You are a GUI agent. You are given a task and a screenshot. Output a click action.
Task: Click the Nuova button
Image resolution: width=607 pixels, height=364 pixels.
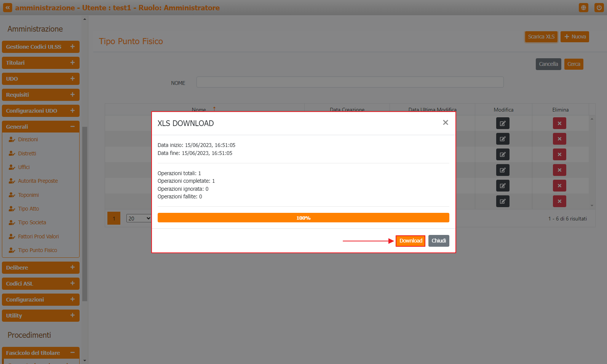(x=575, y=37)
